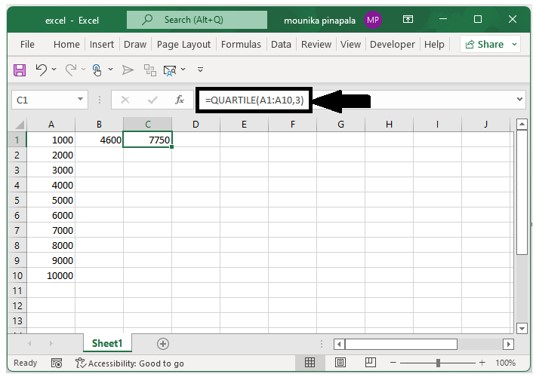This screenshot has height=376, width=534.
Task: Click the zoom in plus button
Action: click(482, 363)
